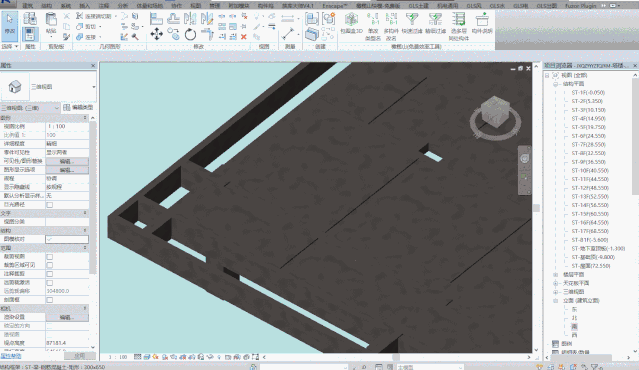The height and width of the screenshot is (370, 639).
Task: Click the properties help link
Action: pos(11,356)
